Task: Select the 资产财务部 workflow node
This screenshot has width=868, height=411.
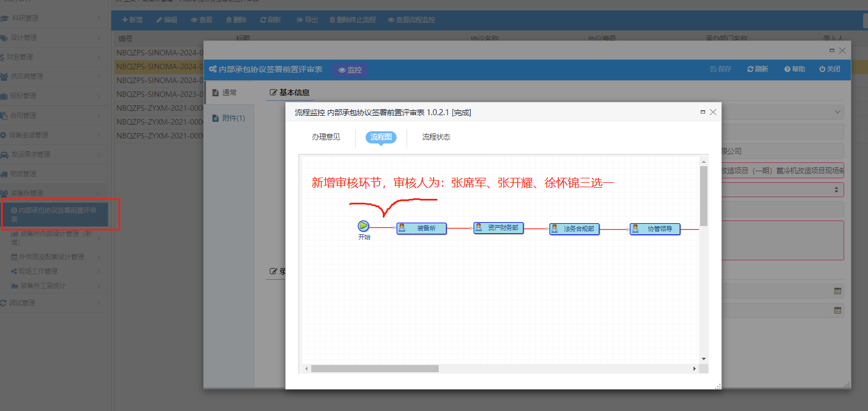Action: [x=499, y=228]
